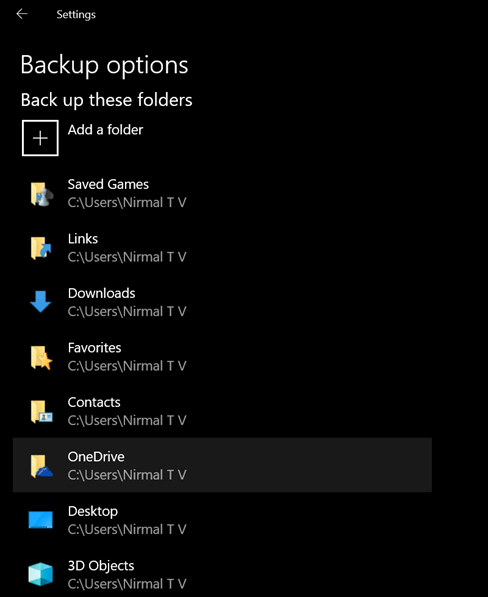
Task: Select the highlighted OneDrive row
Action: coord(222,465)
